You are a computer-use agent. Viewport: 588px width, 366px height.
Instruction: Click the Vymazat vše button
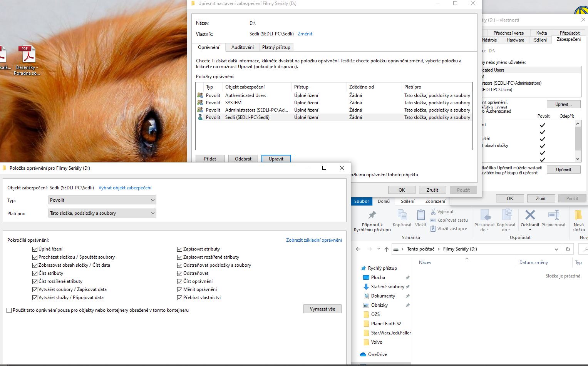322,309
